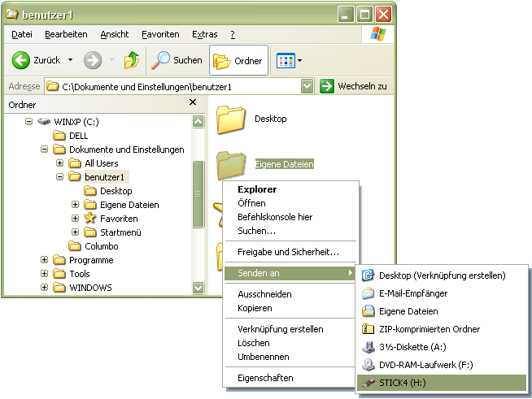Choose Eigenschaften in context menu
532x399 pixels.
coord(290,378)
